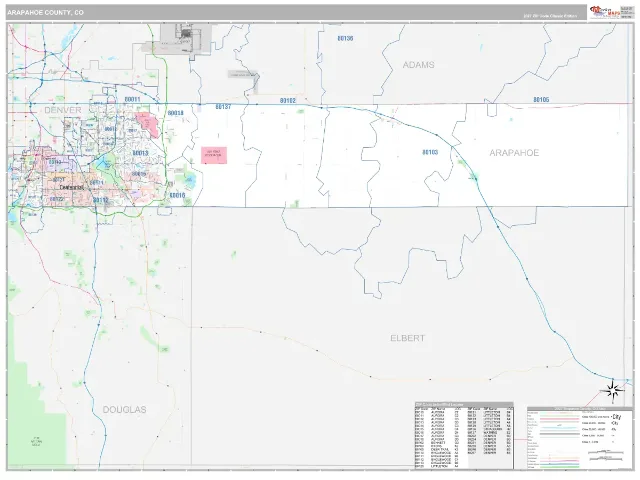Click ZIP code label 80011

132,99
